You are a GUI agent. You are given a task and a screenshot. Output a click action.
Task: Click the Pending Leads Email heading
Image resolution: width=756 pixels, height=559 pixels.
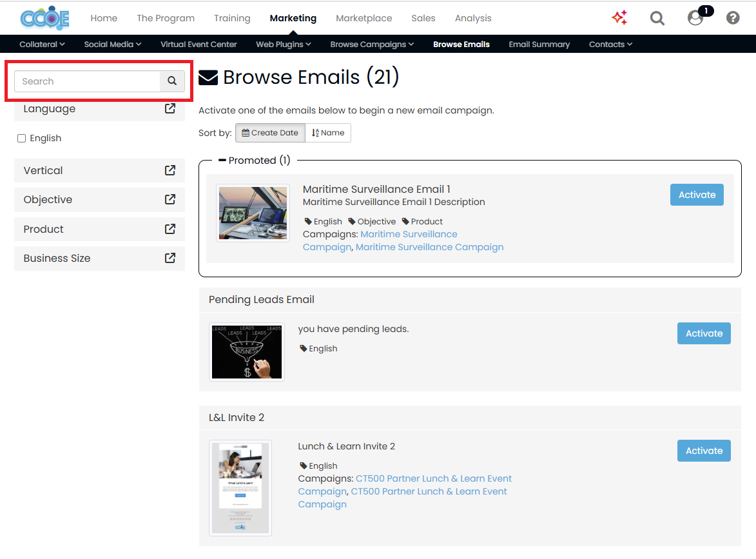point(261,300)
